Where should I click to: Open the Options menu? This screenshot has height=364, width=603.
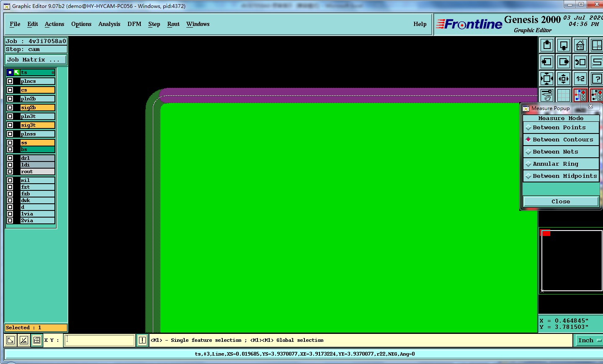pyautogui.click(x=81, y=24)
